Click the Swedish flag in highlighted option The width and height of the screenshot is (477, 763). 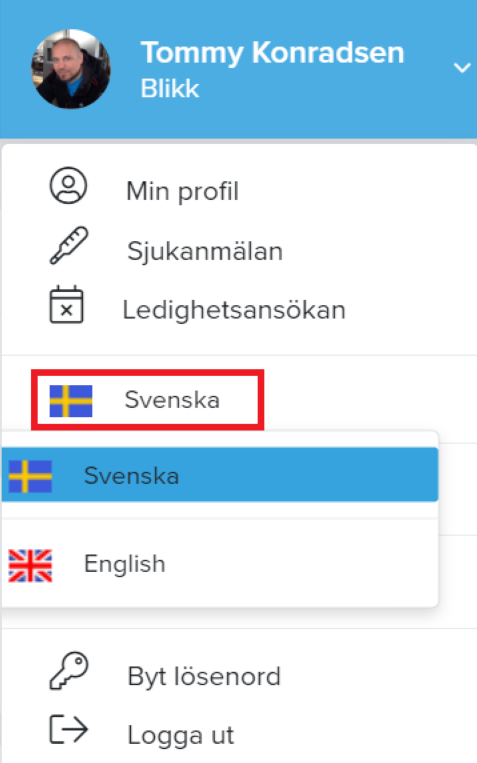(x=30, y=476)
